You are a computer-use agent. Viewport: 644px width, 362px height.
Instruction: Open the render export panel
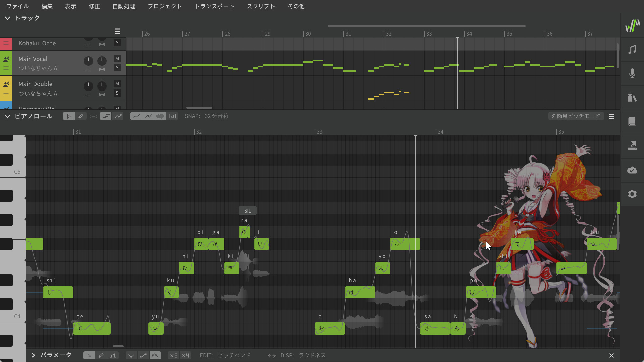click(632, 146)
